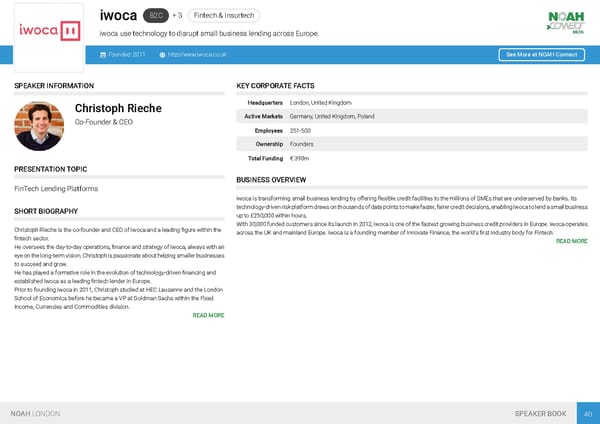Click the calendar icon beside Founded 2011
The width and height of the screenshot is (600, 424).
(104, 54)
